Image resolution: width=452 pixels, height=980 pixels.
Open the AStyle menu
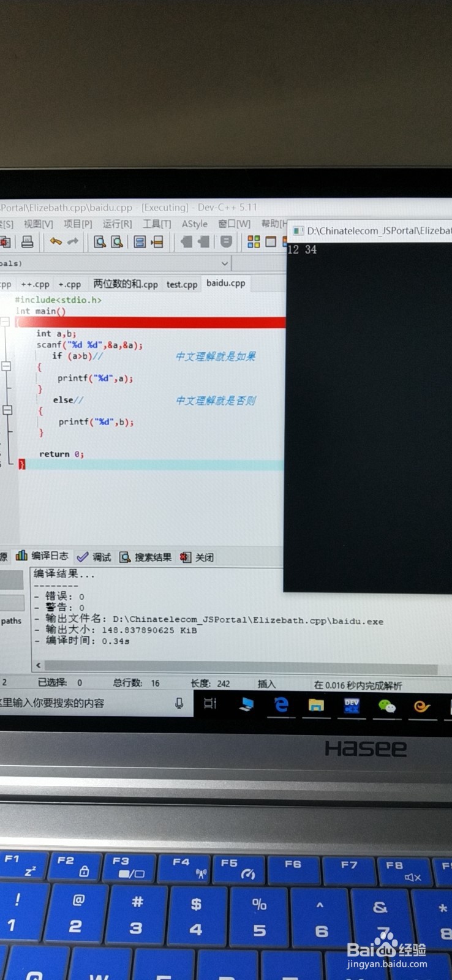(194, 224)
